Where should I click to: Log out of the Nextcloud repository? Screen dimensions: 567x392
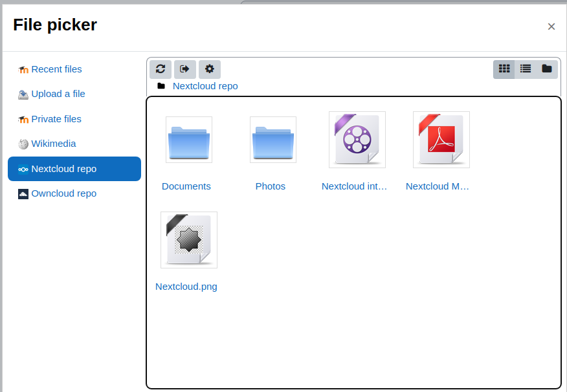185,69
